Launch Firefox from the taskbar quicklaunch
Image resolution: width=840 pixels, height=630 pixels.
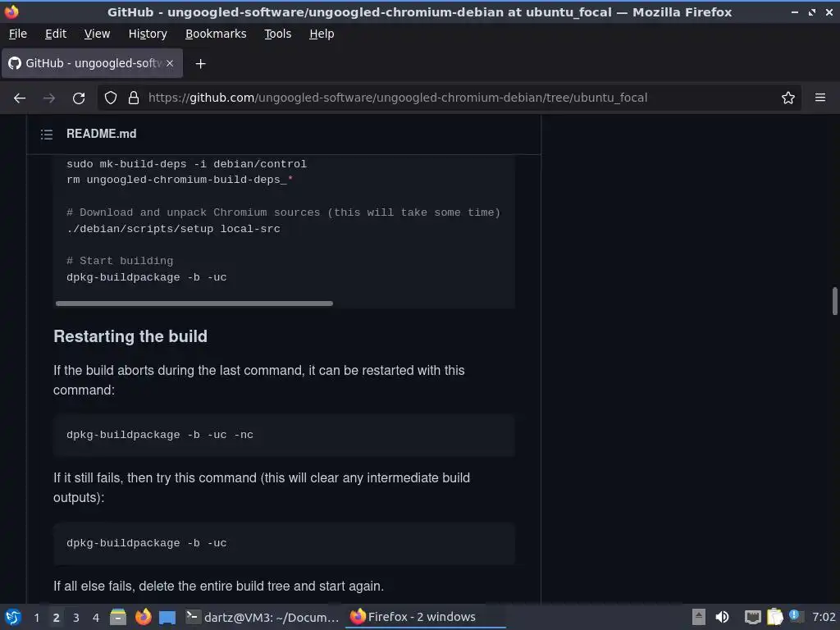tap(143, 617)
